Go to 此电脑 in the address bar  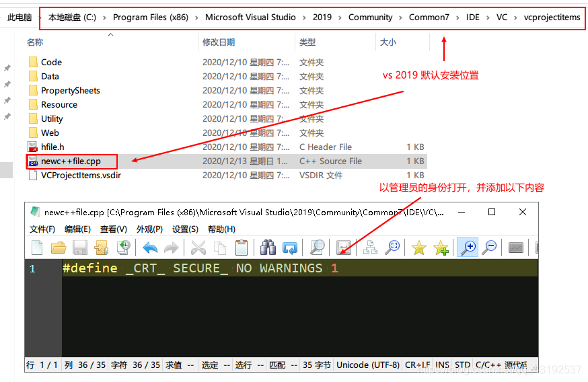20,17
